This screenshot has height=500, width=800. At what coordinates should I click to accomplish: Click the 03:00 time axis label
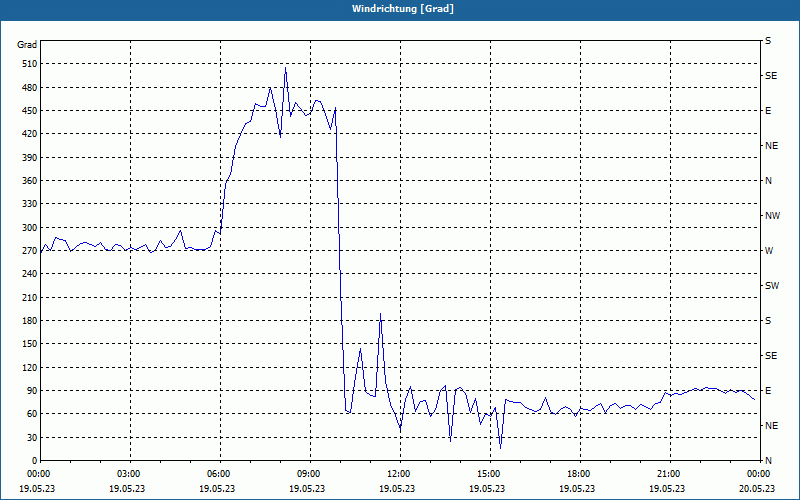coord(130,474)
